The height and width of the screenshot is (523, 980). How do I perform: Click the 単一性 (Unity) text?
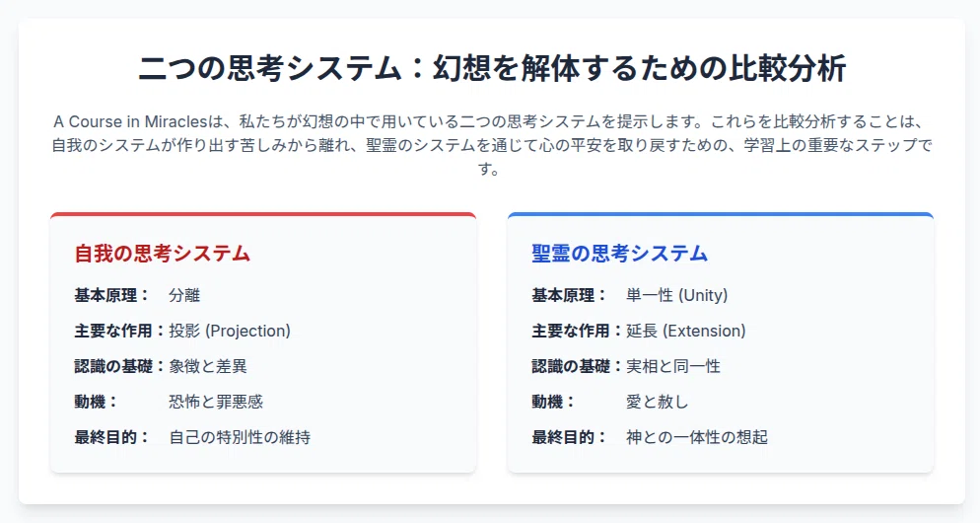tap(677, 295)
